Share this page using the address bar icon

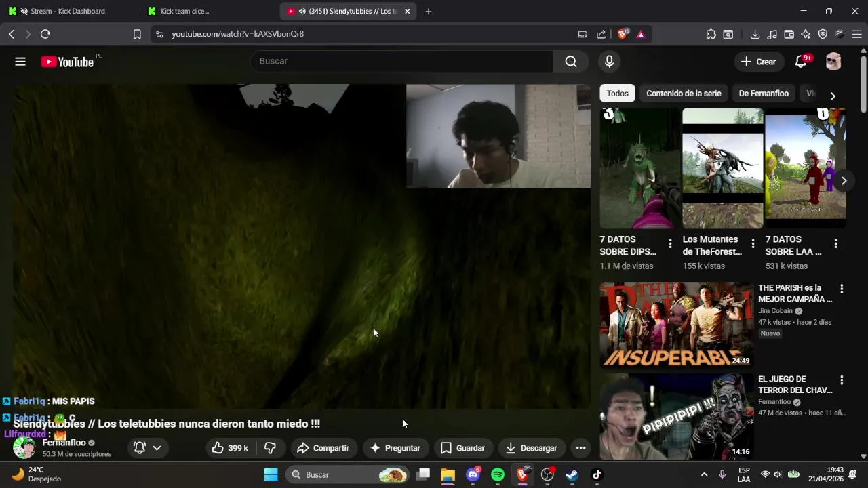[601, 34]
